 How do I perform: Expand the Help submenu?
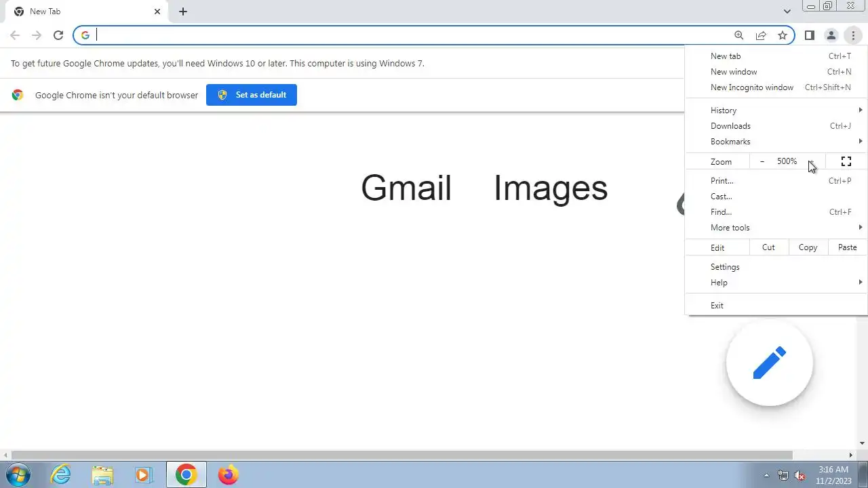coord(776,283)
